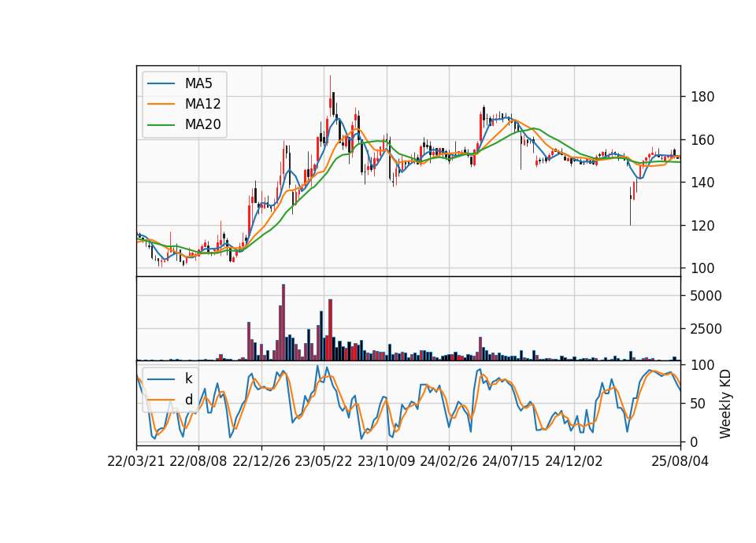Click the 22/03/21 date tick label
The height and width of the screenshot is (543, 756).
coord(136,461)
